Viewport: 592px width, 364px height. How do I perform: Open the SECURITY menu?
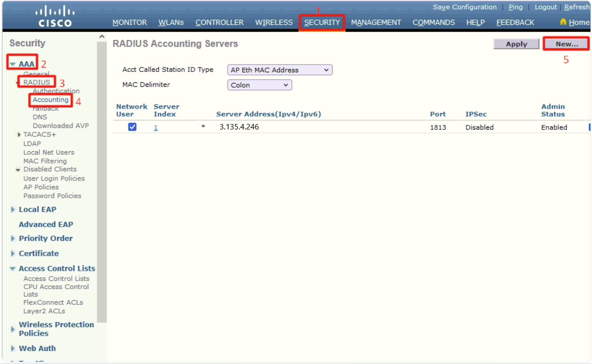click(x=322, y=23)
